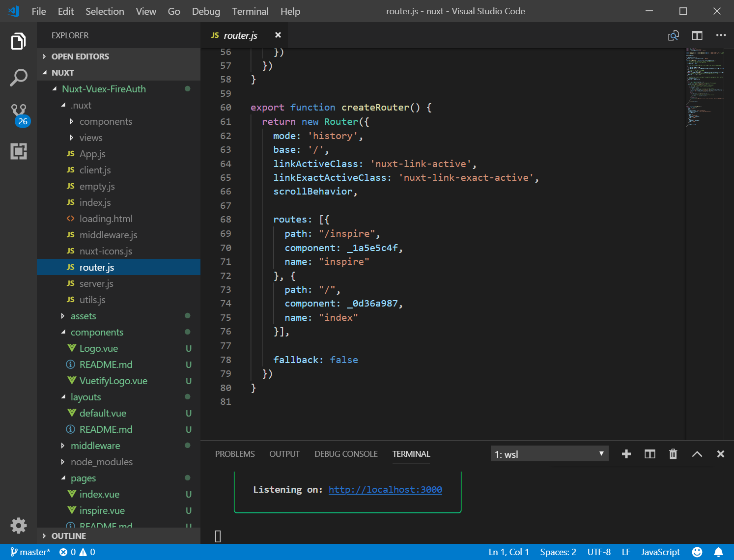The height and width of the screenshot is (560, 734).
Task: Open notifications bell in status bar
Action: pyautogui.click(x=718, y=552)
